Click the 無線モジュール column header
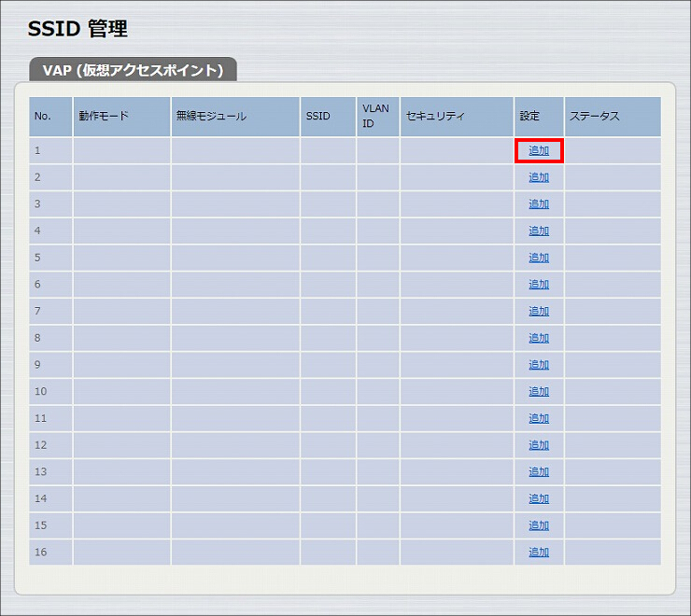This screenshot has width=691, height=616. coord(235,117)
